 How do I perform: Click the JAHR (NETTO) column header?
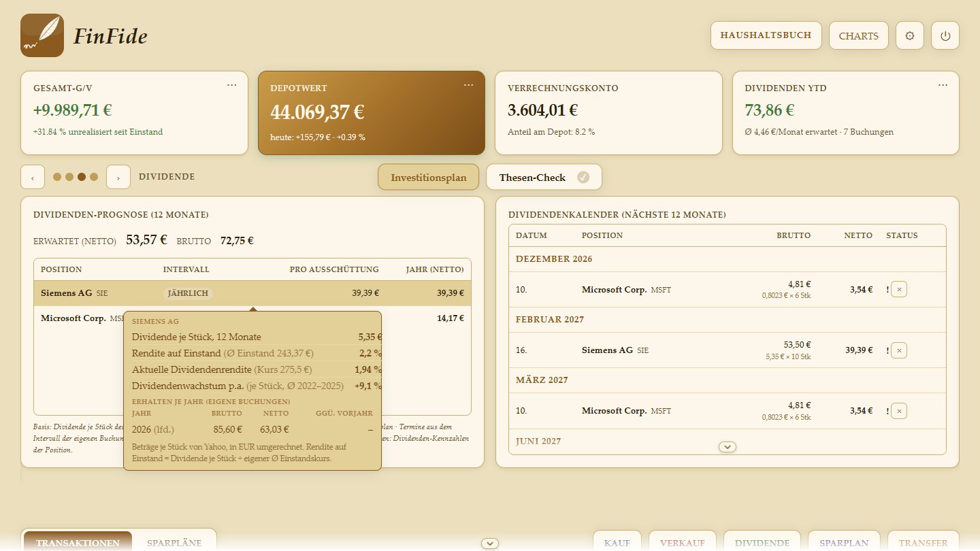coord(435,269)
